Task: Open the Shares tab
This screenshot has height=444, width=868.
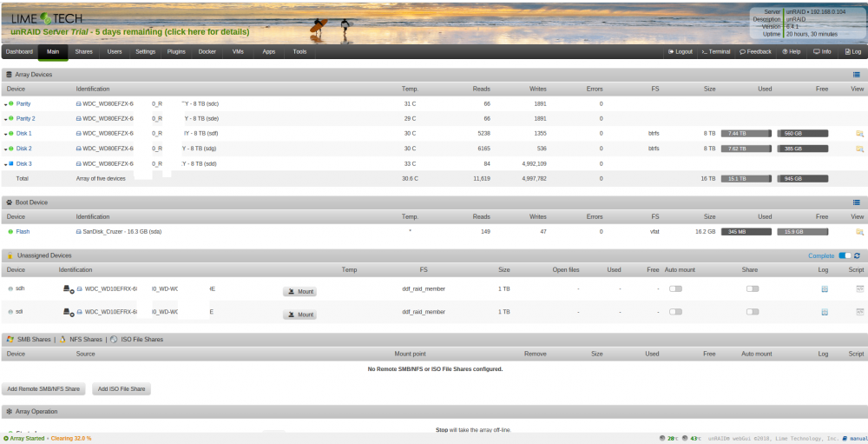Action: pos(83,51)
